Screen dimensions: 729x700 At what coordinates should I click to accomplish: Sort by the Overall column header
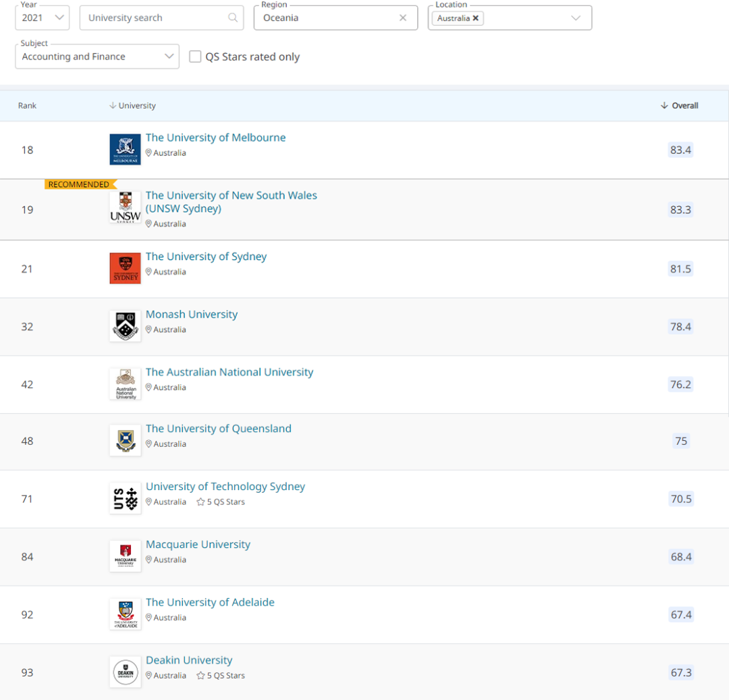coord(679,105)
